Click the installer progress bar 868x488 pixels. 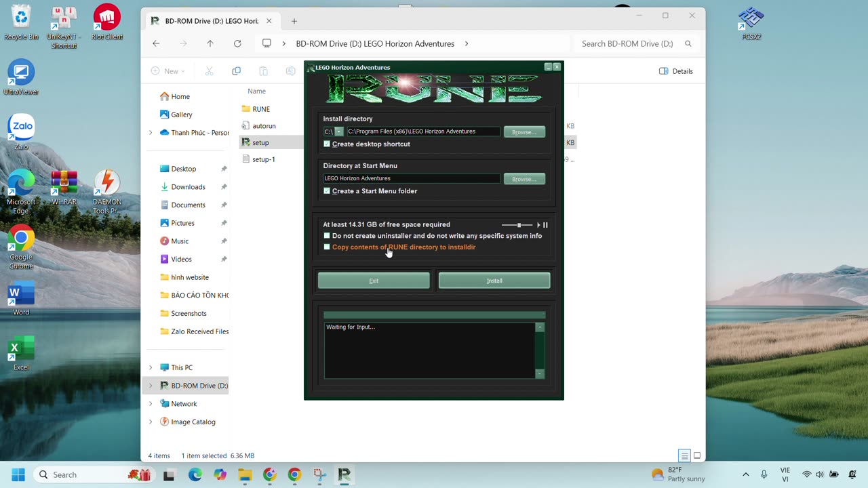click(x=434, y=315)
